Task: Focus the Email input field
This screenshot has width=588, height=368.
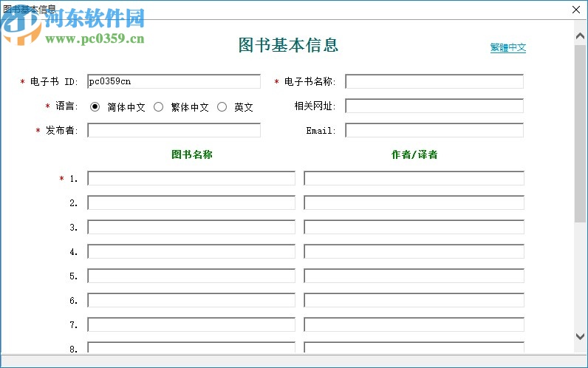Action: tap(434, 130)
